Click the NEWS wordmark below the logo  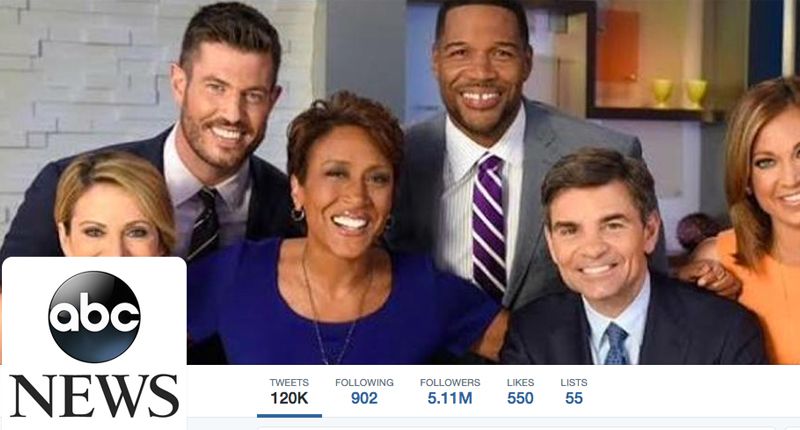(x=94, y=396)
